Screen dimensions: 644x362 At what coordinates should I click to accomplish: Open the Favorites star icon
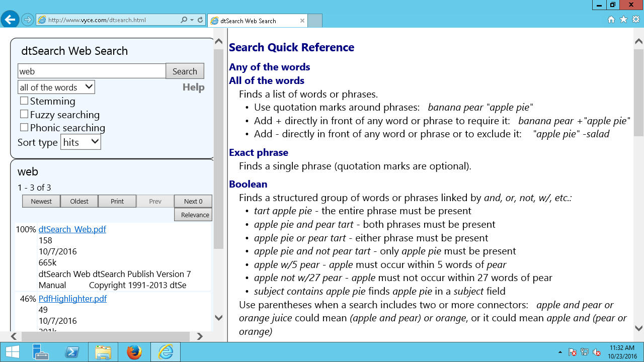click(624, 20)
